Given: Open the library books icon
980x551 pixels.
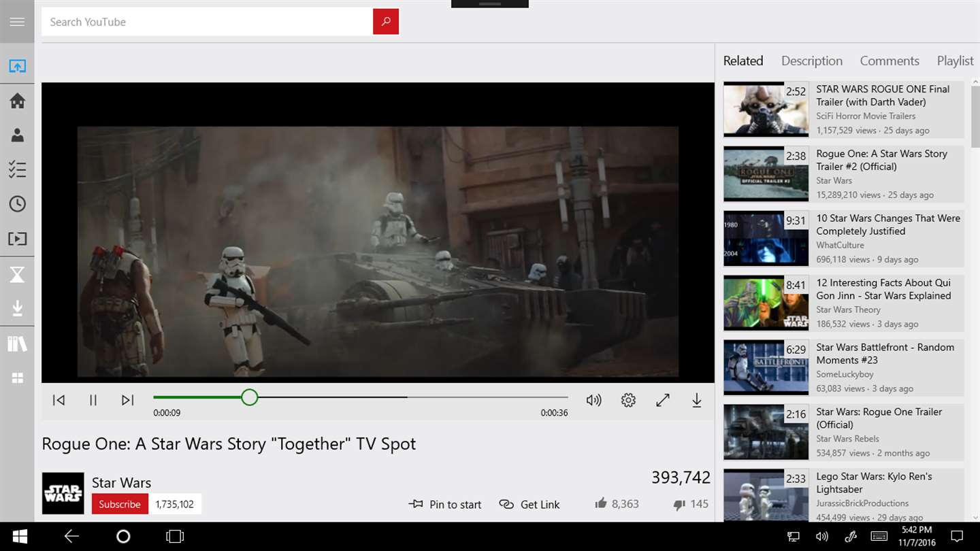Looking at the screenshot, I should point(17,344).
